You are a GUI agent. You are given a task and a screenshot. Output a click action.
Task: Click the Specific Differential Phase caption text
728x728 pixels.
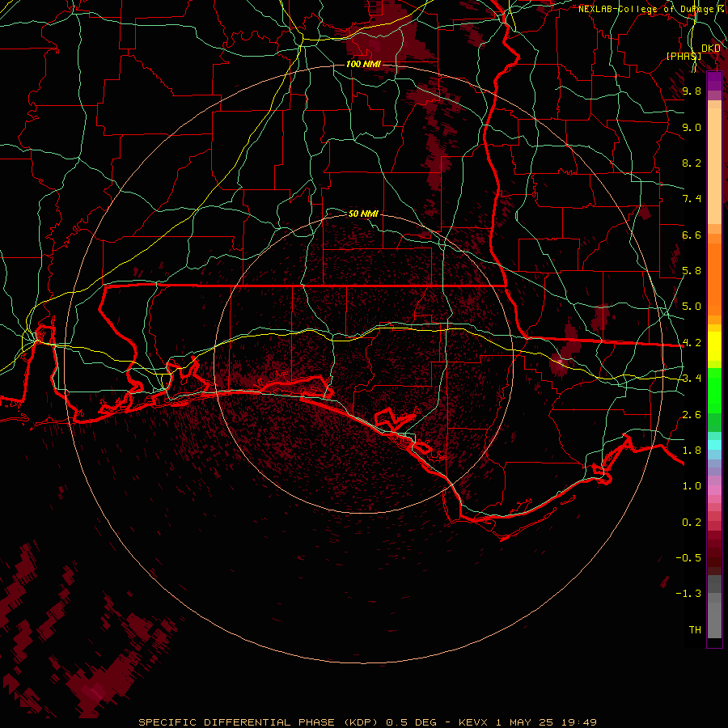pos(367,722)
